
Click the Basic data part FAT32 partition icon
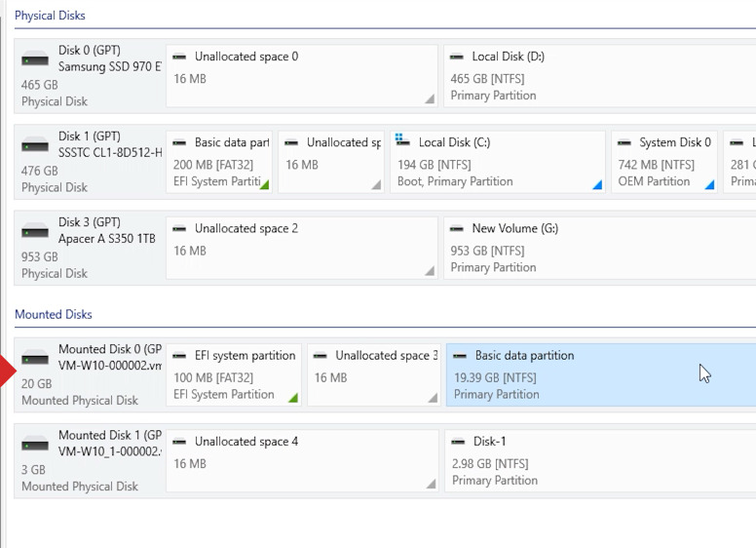pyautogui.click(x=179, y=142)
